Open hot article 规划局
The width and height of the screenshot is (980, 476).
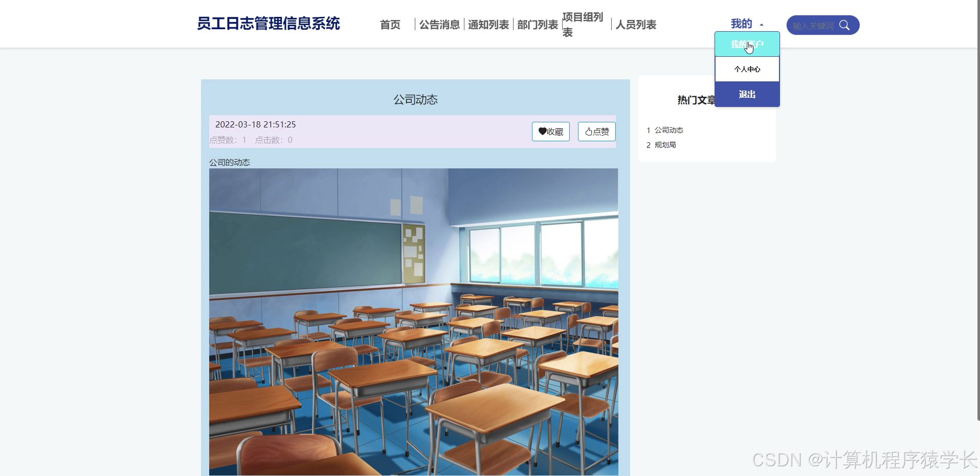pos(665,145)
